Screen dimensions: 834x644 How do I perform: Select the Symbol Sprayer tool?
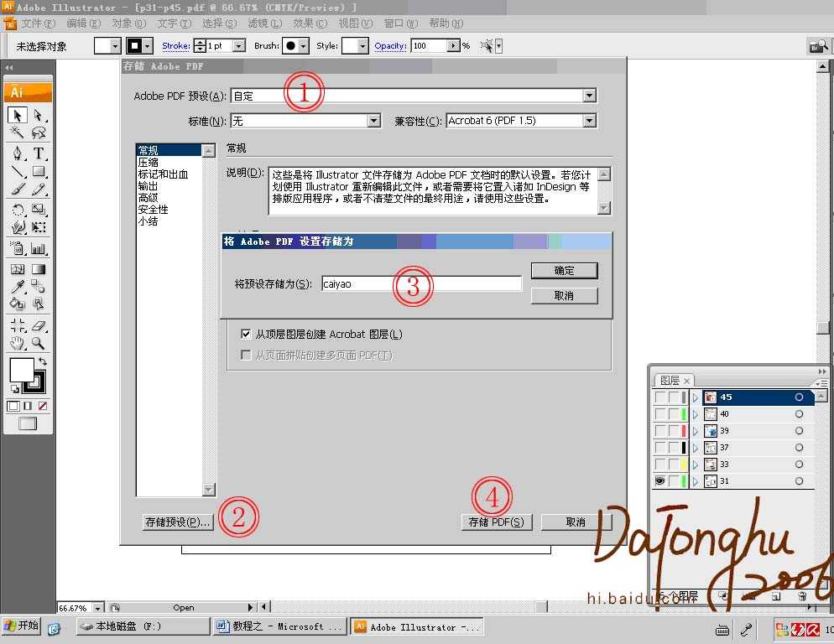pyautogui.click(x=18, y=248)
